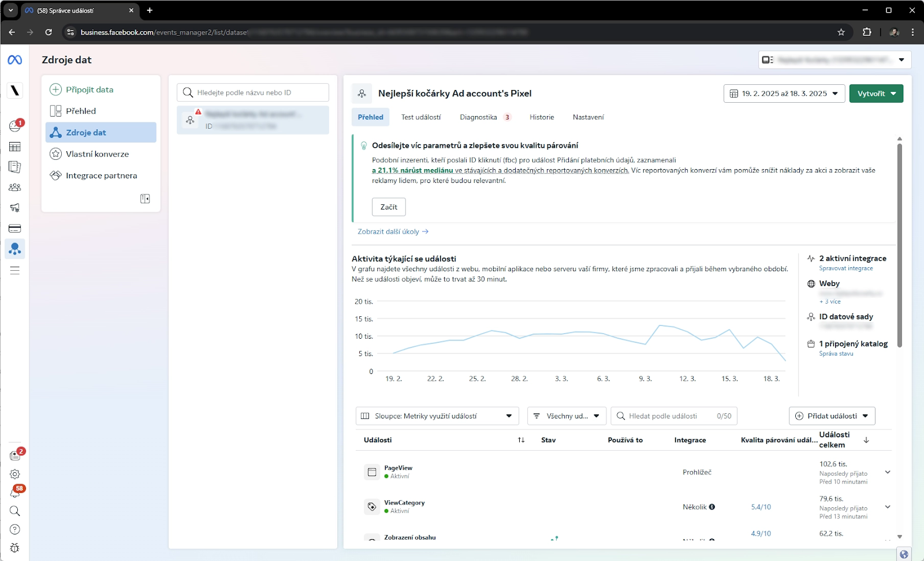Viewport: 924px width, 561px height.
Task: Click the main panel vertical scrollbar
Action: pos(899,245)
